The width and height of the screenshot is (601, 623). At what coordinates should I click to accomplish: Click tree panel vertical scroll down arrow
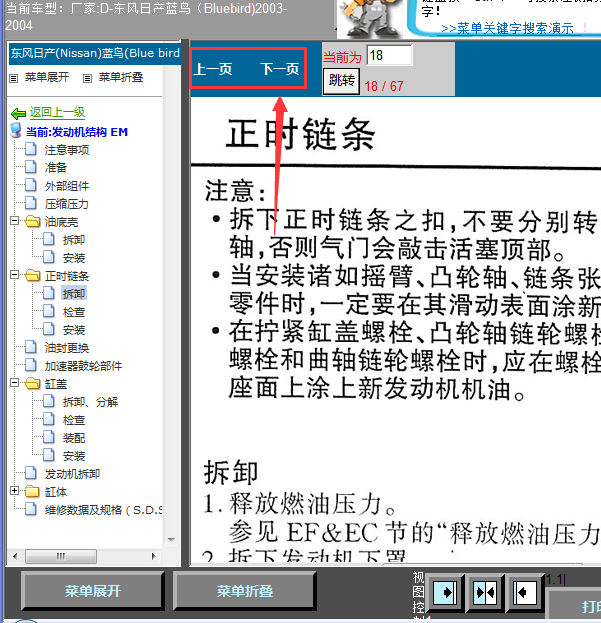(x=172, y=540)
